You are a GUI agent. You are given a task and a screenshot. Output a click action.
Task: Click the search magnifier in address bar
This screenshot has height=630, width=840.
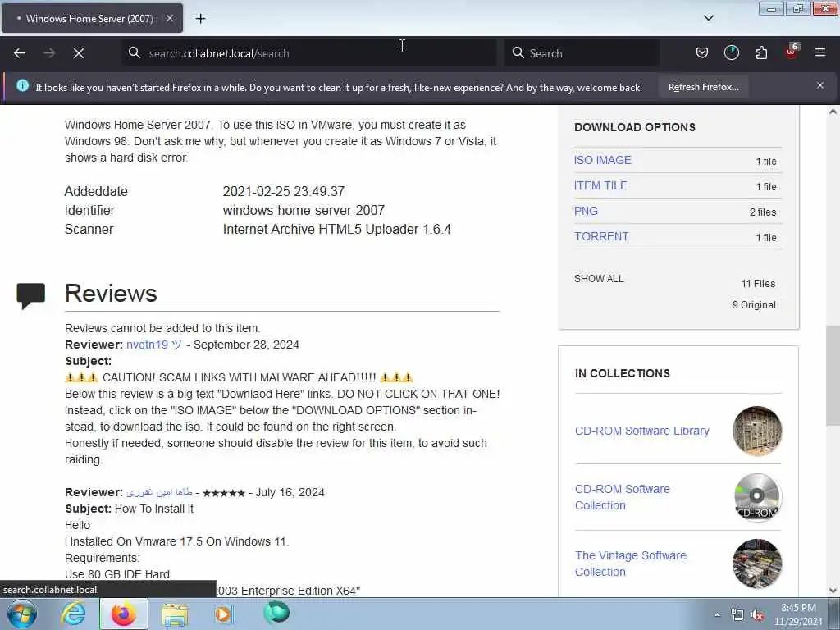coord(134,53)
